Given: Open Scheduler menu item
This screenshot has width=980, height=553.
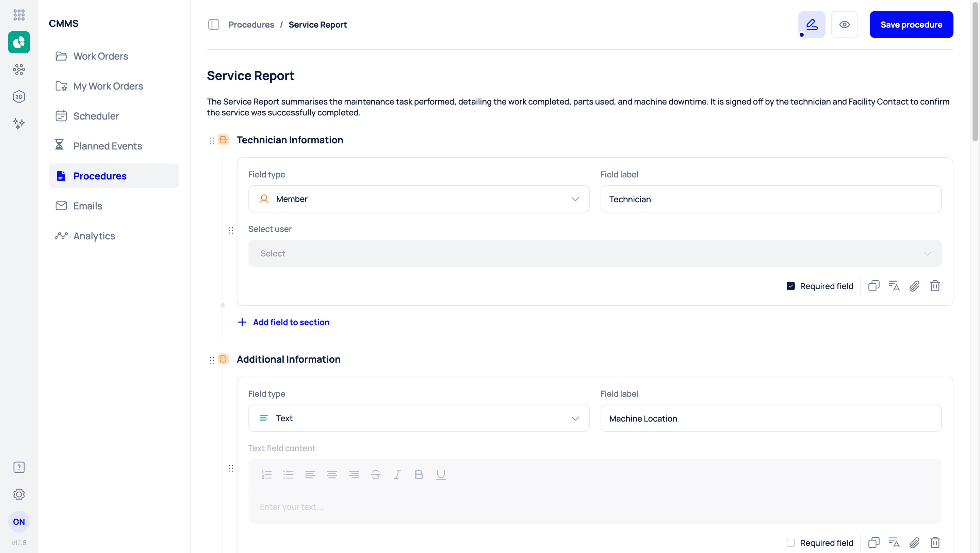Looking at the screenshot, I should (114, 116).
